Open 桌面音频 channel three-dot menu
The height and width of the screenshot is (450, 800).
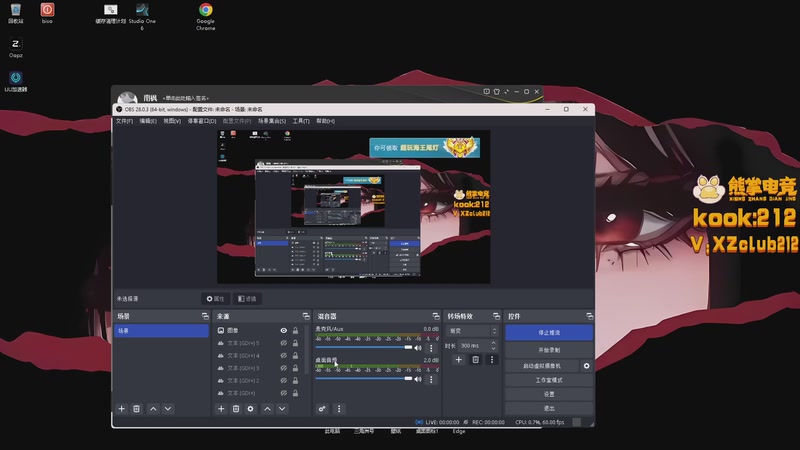431,379
